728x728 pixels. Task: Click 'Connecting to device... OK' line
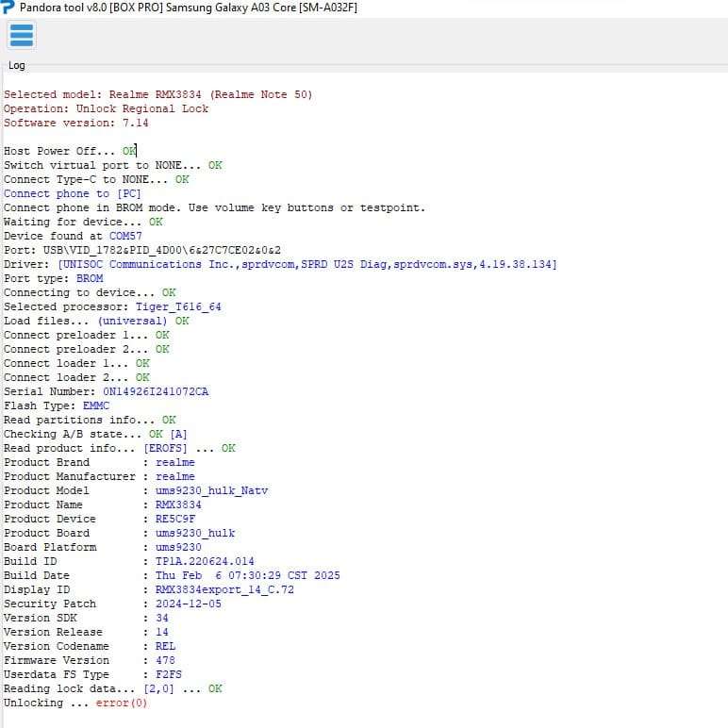[90, 293]
